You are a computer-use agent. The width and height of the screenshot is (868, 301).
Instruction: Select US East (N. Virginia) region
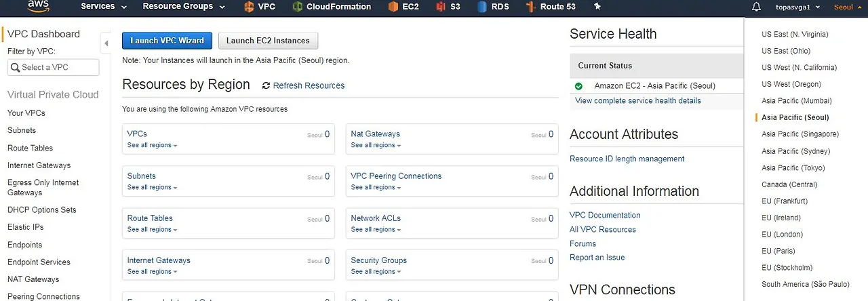(795, 34)
